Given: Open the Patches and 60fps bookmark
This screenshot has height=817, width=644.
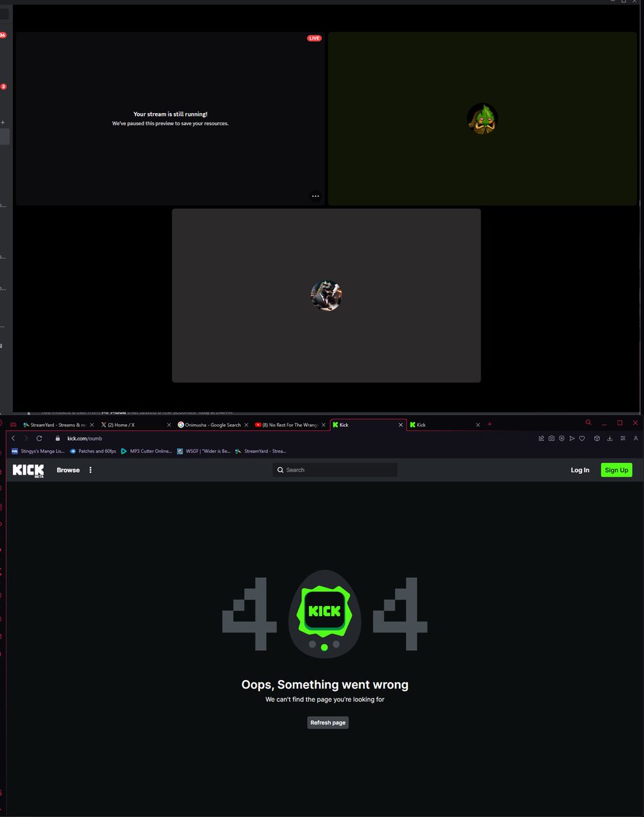Looking at the screenshot, I should [93, 451].
